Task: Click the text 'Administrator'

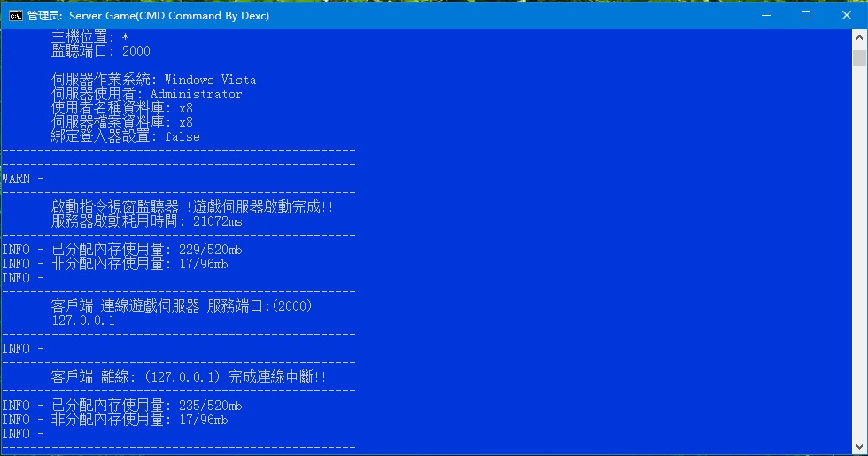Action: 196,94
